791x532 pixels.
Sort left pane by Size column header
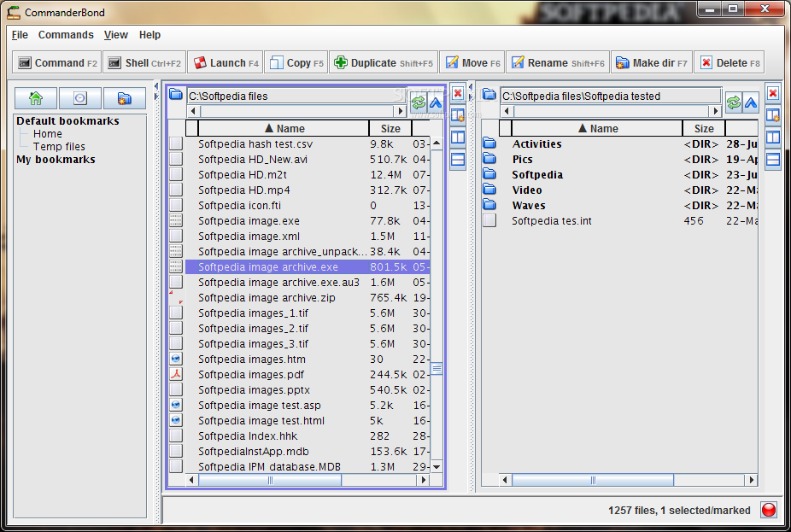(390, 128)
